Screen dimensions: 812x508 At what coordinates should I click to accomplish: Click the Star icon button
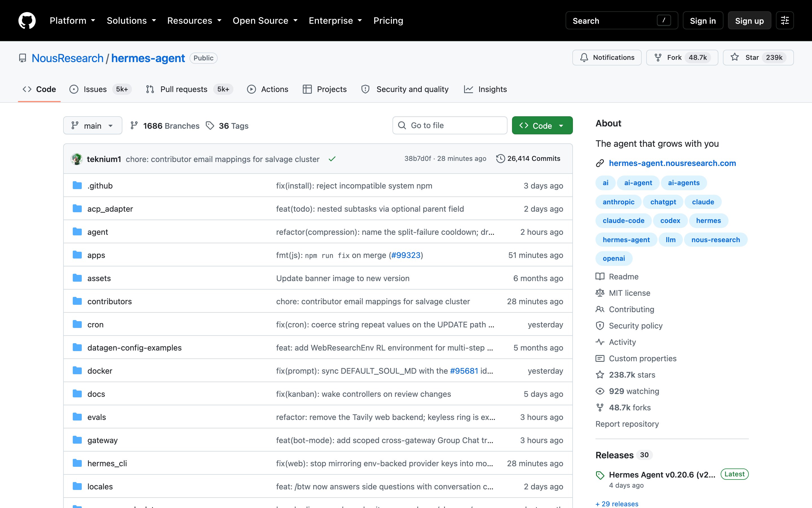(x=734, y=58)
